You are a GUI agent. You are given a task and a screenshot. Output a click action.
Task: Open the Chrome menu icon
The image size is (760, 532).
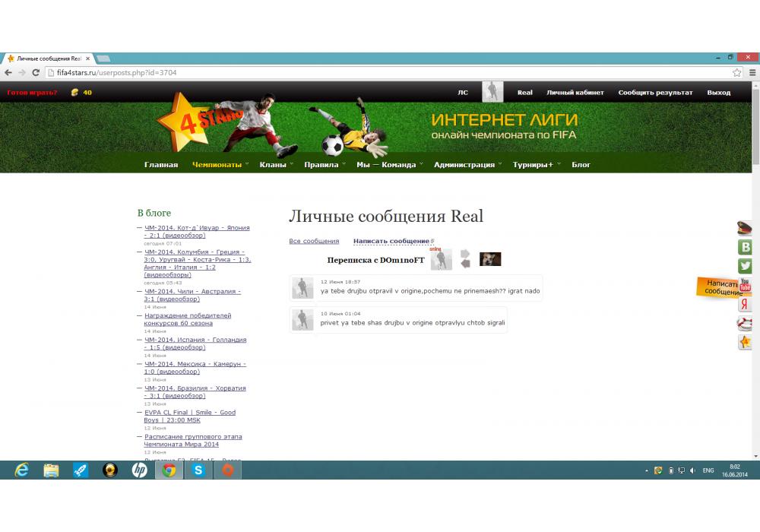(752, 73)
